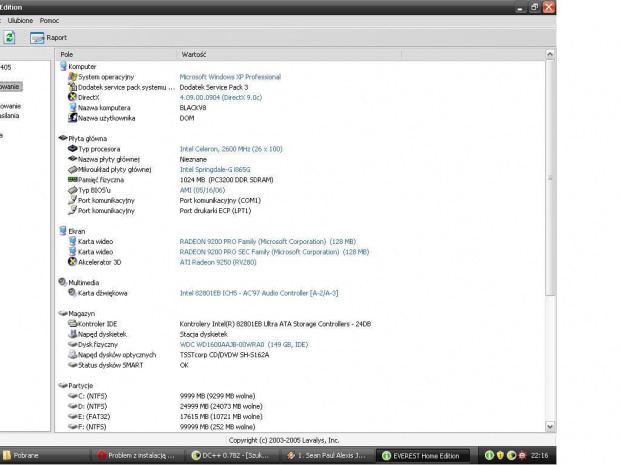Click the Pamięć fizyczna RAM icon
The width and height of the screenshot is (620, 465).
pos(72,180)
